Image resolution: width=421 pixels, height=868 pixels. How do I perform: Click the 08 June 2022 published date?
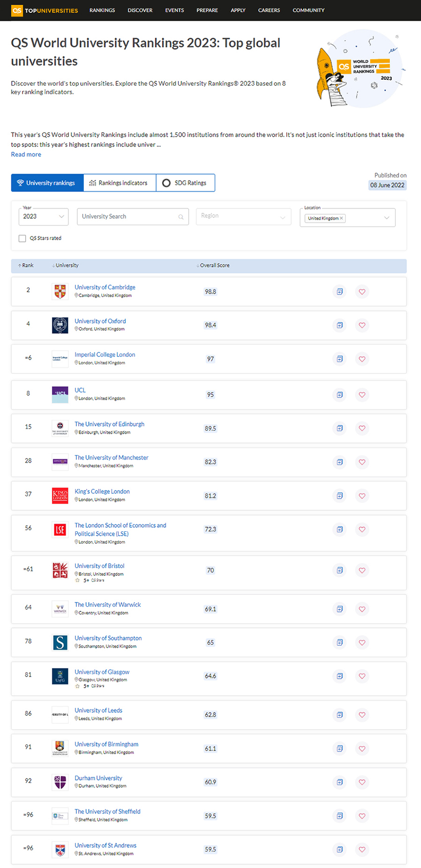tap(387, 185)
